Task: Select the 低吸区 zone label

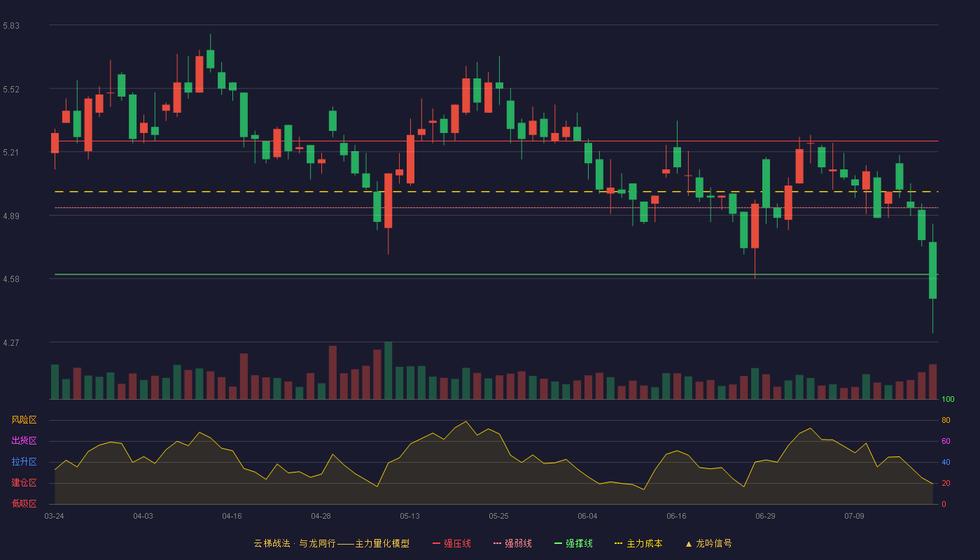Action: pos(24,503)
